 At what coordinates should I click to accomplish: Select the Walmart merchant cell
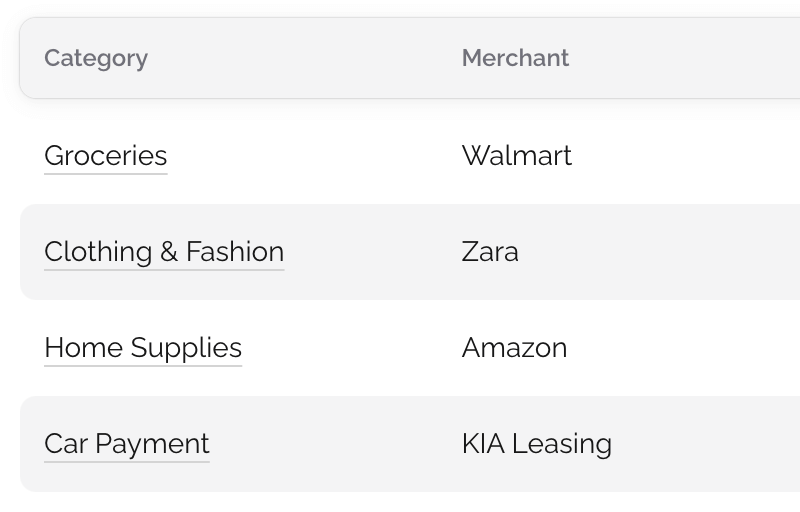pyautogui.click(x=517, y=156)
